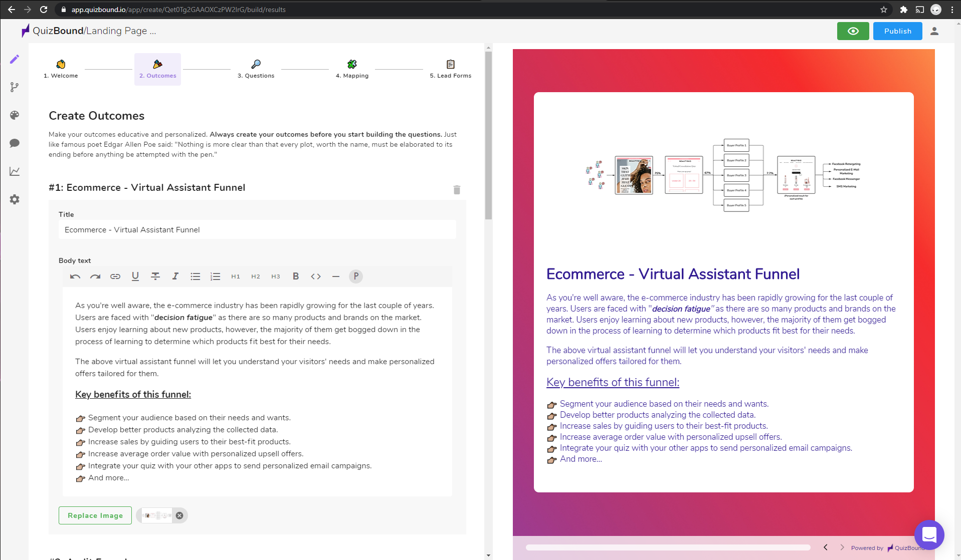Click 'Key benefits of this funnel:' in editor
Screen dimensions: 961x560
click(133, 395)
